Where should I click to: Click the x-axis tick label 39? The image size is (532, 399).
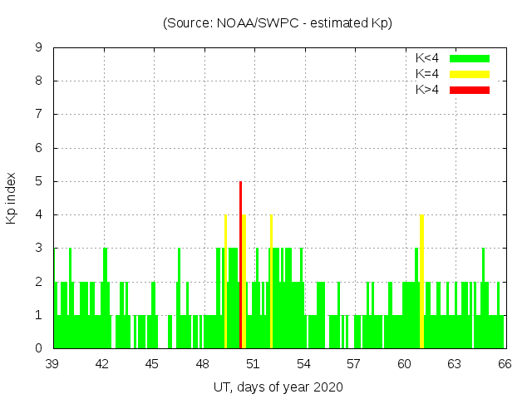(x=52, y=364)
